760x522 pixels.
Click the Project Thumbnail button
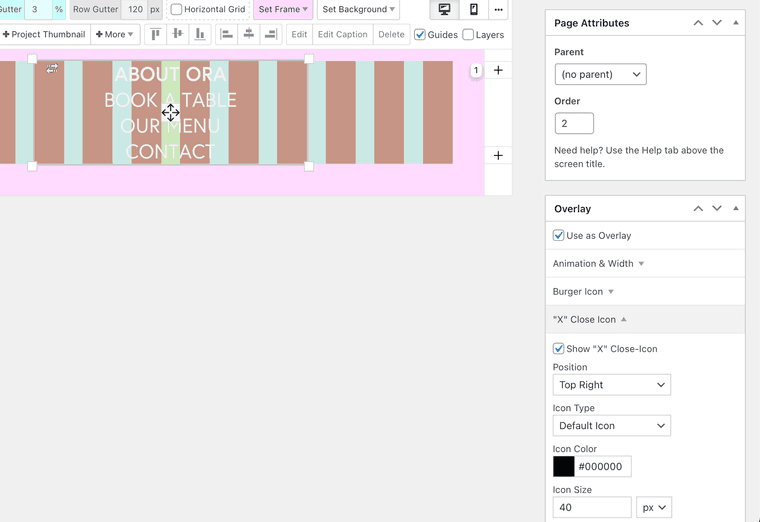point(44,34)
